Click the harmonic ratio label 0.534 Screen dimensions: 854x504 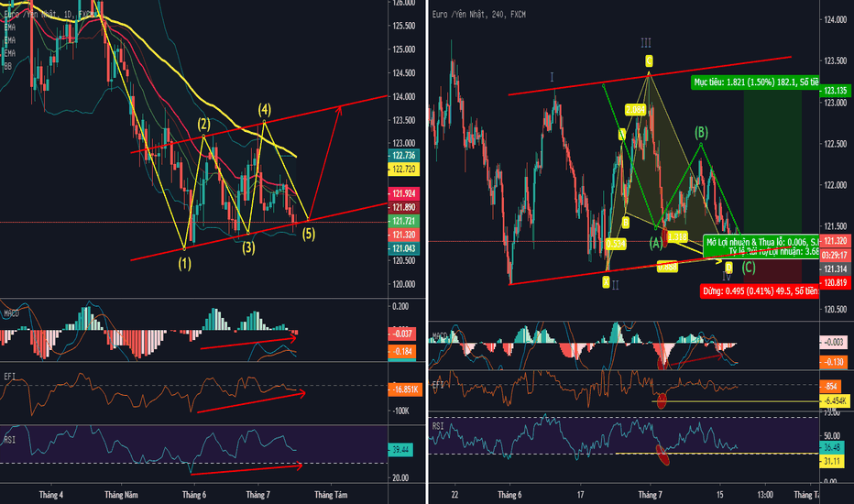point(616,244)
